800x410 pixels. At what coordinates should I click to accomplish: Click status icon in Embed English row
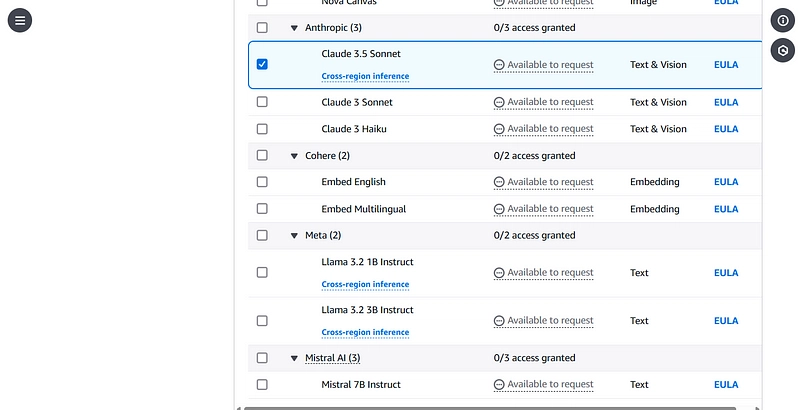pyautogui.click(x=499, y=182)
